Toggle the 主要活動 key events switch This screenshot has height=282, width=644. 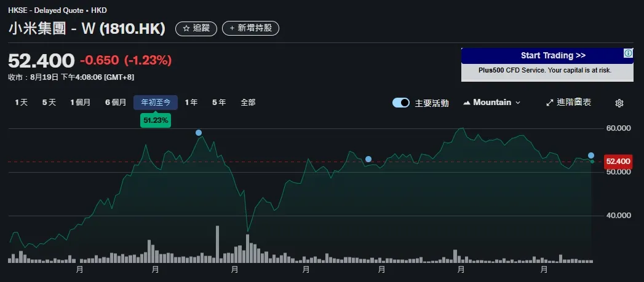tap(401, 103)
